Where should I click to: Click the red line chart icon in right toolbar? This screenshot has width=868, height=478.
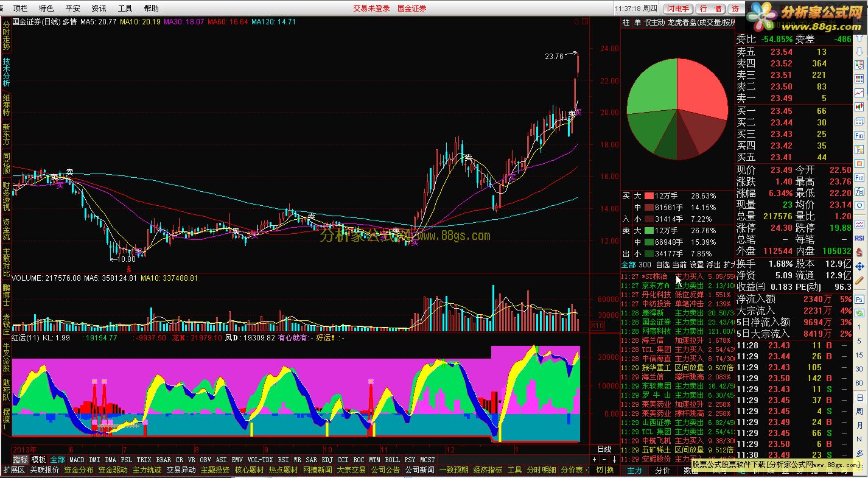click(x=859, y=93)
